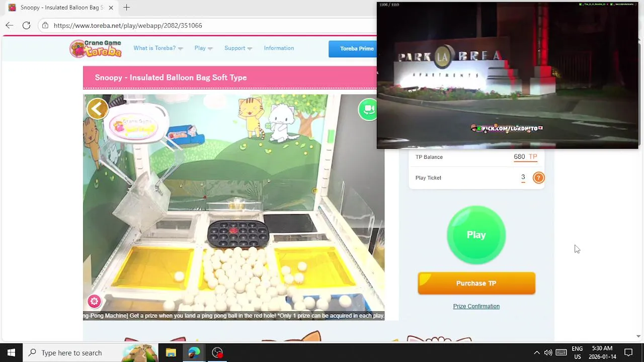Reload the page with refresh icon

tap(26, 25)
